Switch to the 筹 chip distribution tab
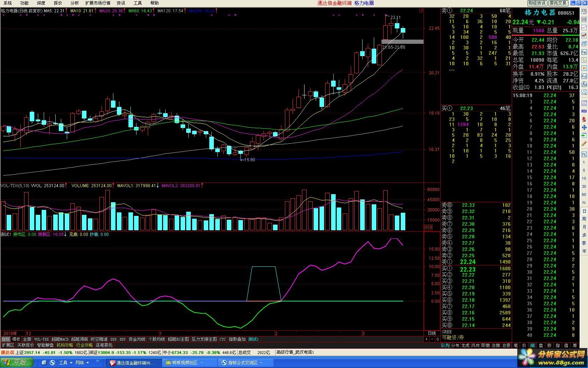 [x=575, y=346]
